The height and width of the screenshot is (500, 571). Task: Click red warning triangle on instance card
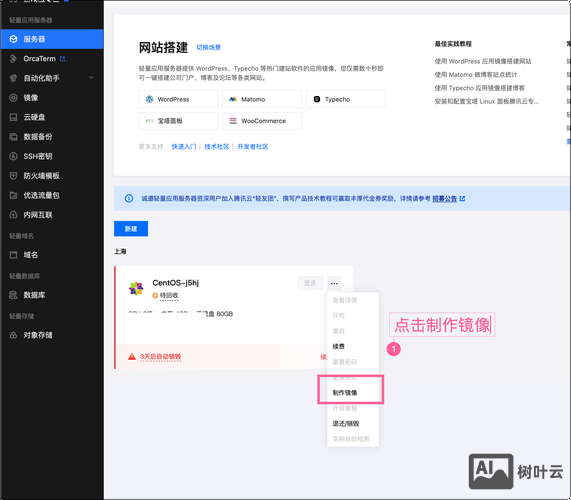pyautogui.click(x=132, y=357)
